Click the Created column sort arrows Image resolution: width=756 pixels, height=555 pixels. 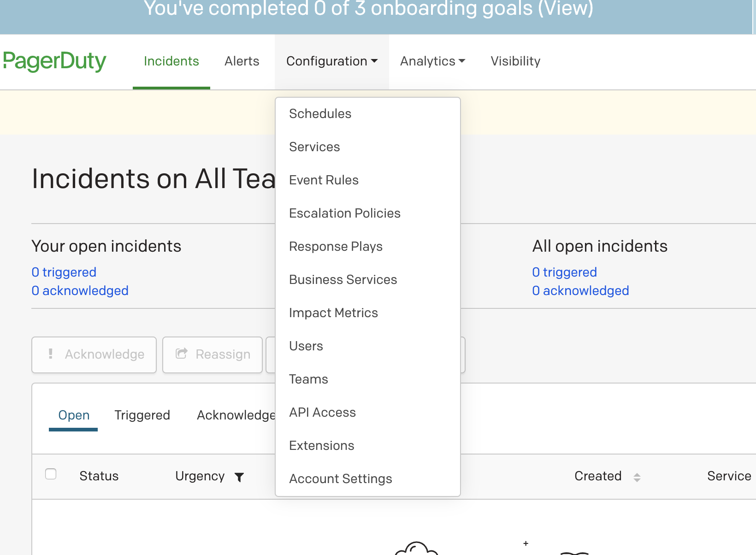pos(637,477)
